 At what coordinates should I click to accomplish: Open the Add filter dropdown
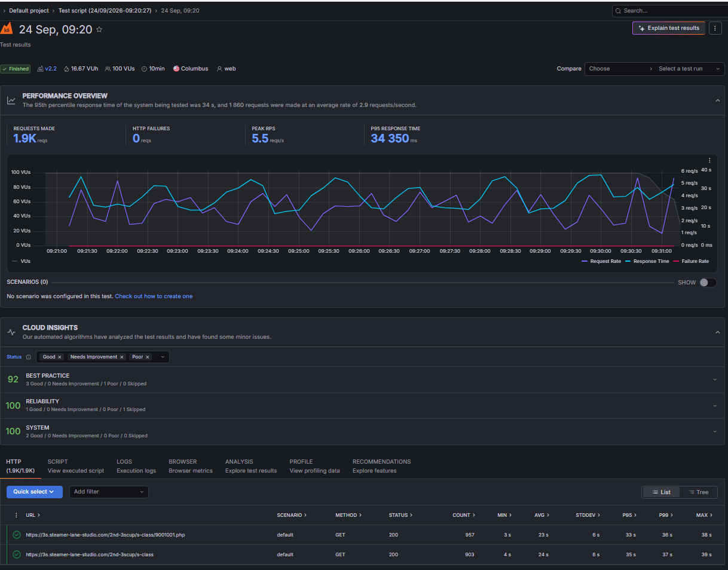click(109, 492)
